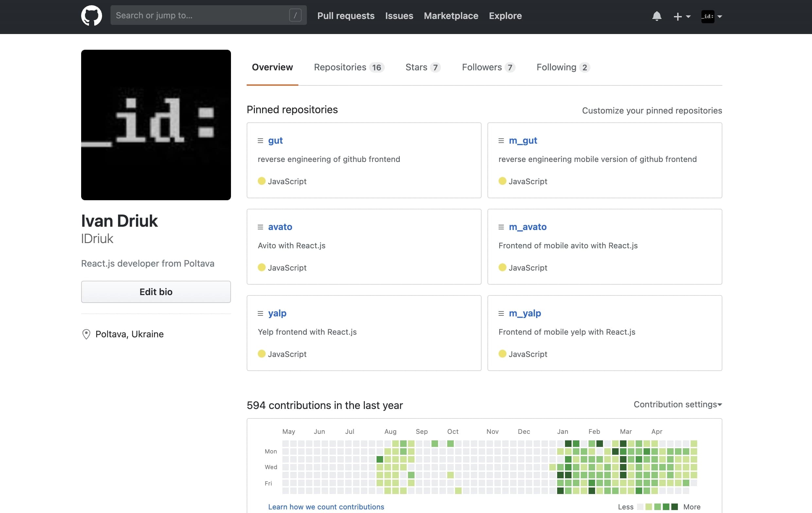Expand the Contribution settings dropdown
Image resolution: width=812 pixels, height=513 pixels.
pyautogui.click(x=678, y=404)
